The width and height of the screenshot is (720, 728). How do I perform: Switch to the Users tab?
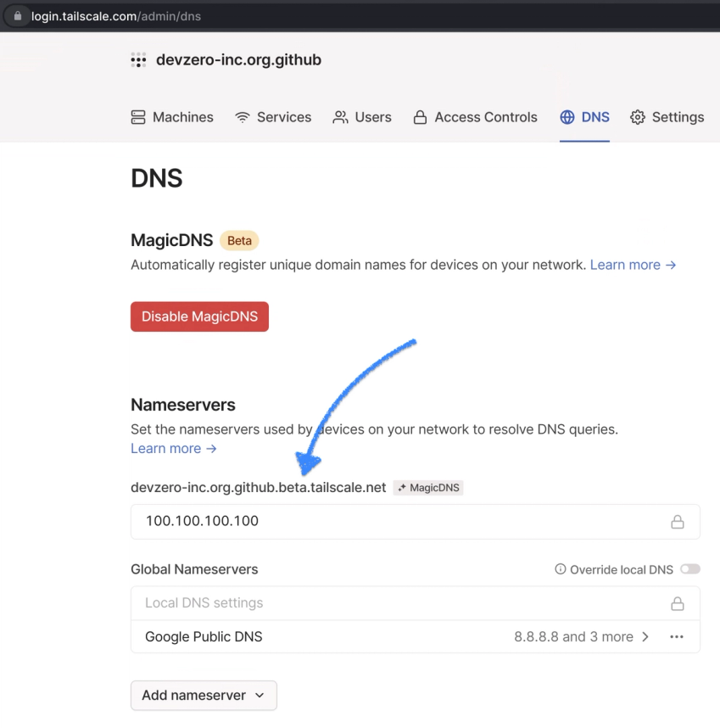(x=362, y=117)
